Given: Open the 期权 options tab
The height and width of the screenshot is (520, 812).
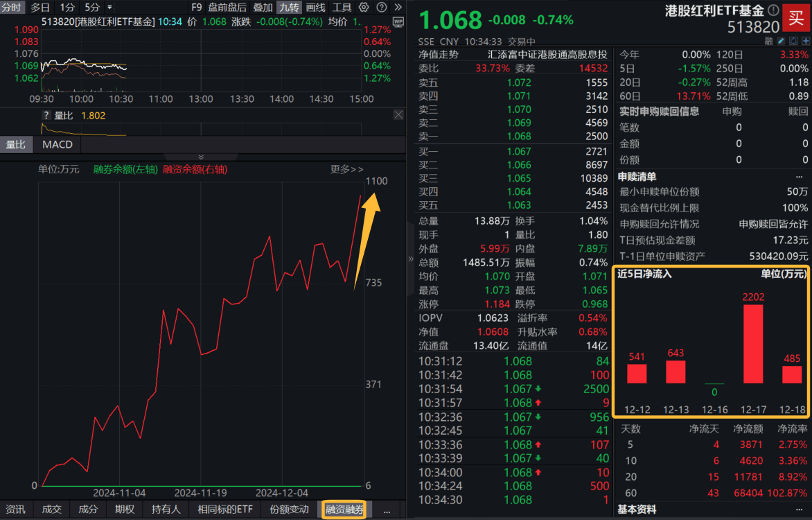Looking at the screenshot, I should [x=124, y=509].
